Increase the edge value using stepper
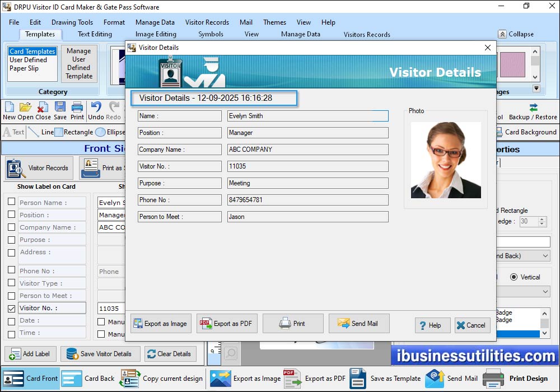This screenshot has height=392, width=560. [542, 219]
